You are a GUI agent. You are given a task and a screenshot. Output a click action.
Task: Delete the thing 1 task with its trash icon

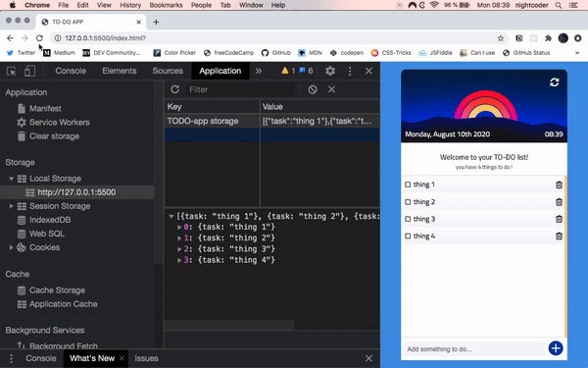(x=559, y=184)
